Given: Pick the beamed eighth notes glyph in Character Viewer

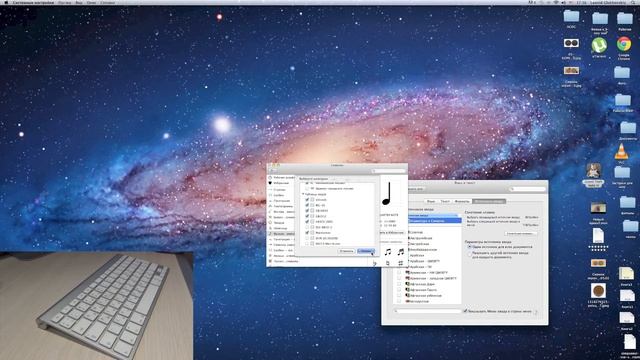Looking at the screenshot, I should click(388, 252).
